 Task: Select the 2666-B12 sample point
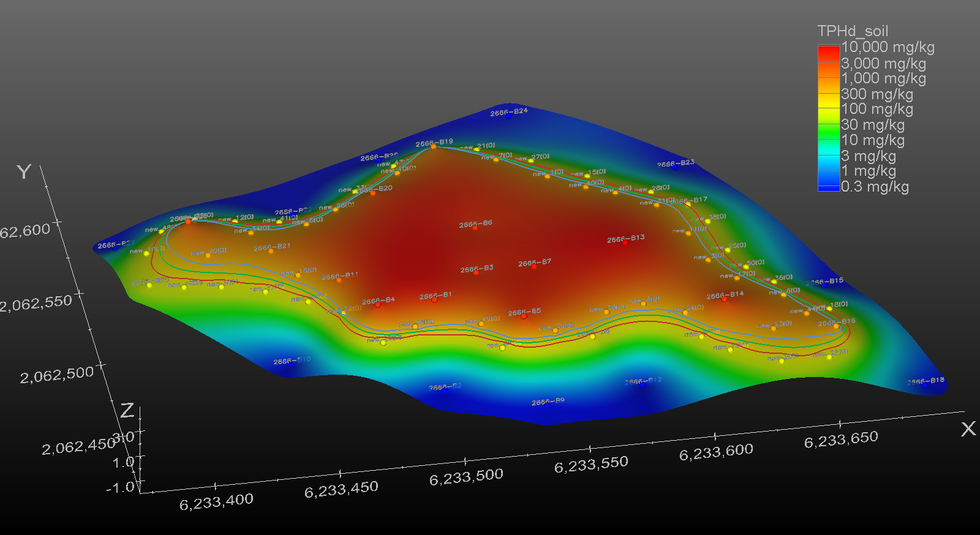[642, 385]
